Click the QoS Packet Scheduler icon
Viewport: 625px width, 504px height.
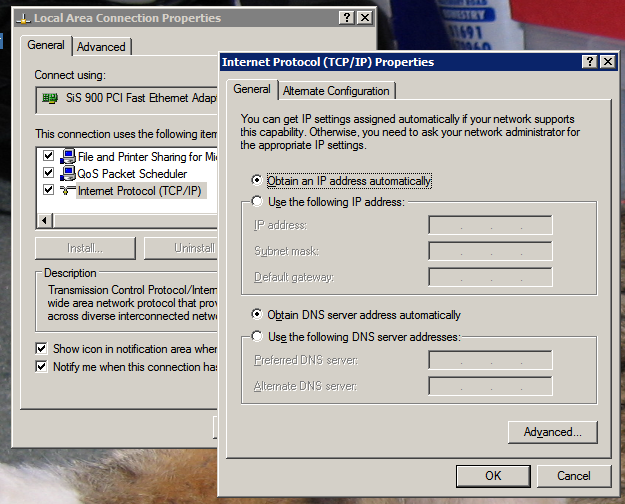pos(68,173)
